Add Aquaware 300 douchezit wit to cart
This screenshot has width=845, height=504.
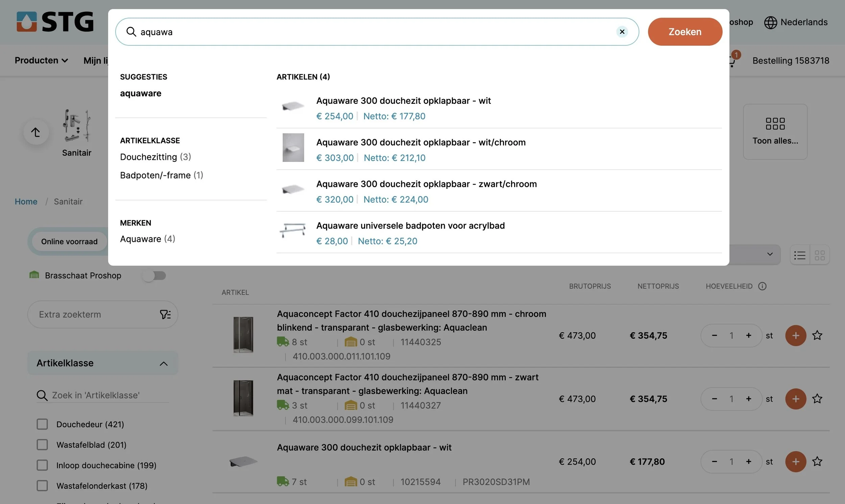pos(795,461)
